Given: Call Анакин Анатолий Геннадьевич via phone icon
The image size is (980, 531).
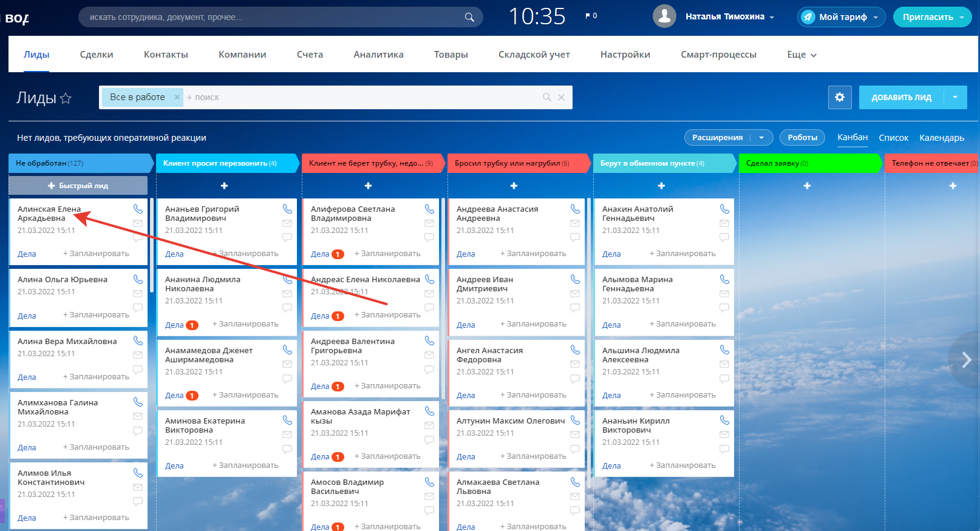Looking at the screenshot, I should [x=724, y=209].
